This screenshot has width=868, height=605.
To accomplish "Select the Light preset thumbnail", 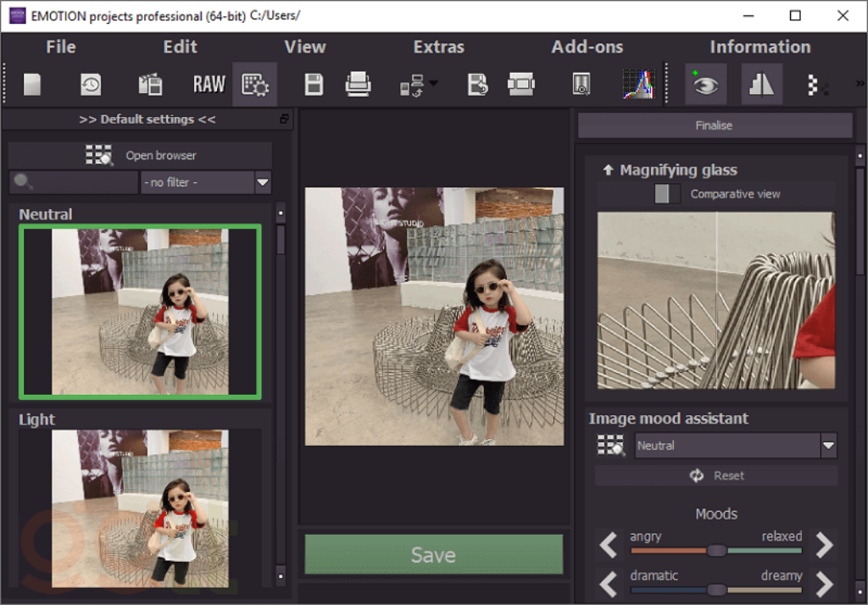I will coord(140,508).
